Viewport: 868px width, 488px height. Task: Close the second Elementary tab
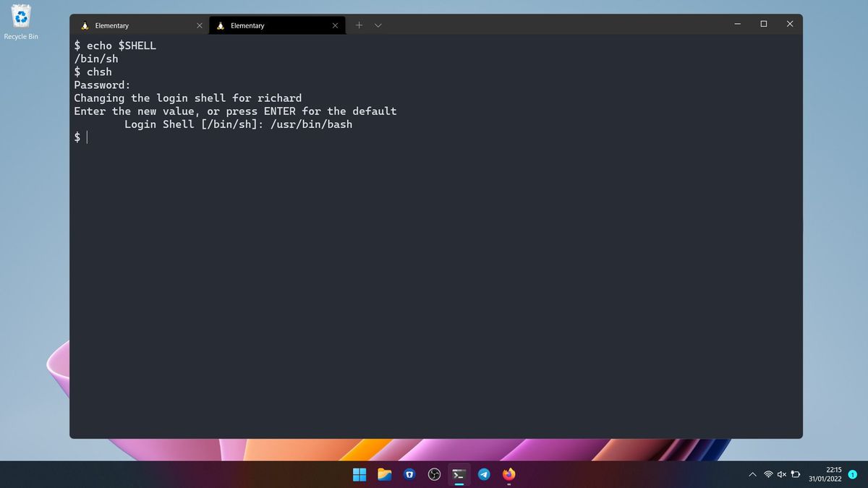coord(334,25)
